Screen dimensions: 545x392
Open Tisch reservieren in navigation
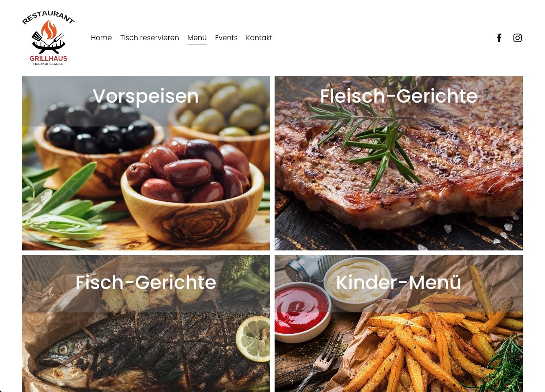tap(149, 38)
